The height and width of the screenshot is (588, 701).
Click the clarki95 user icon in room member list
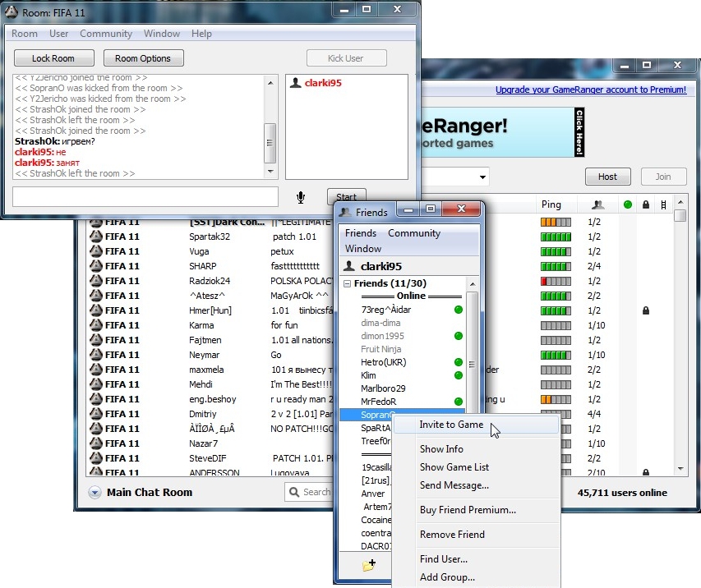click(296, 83)
